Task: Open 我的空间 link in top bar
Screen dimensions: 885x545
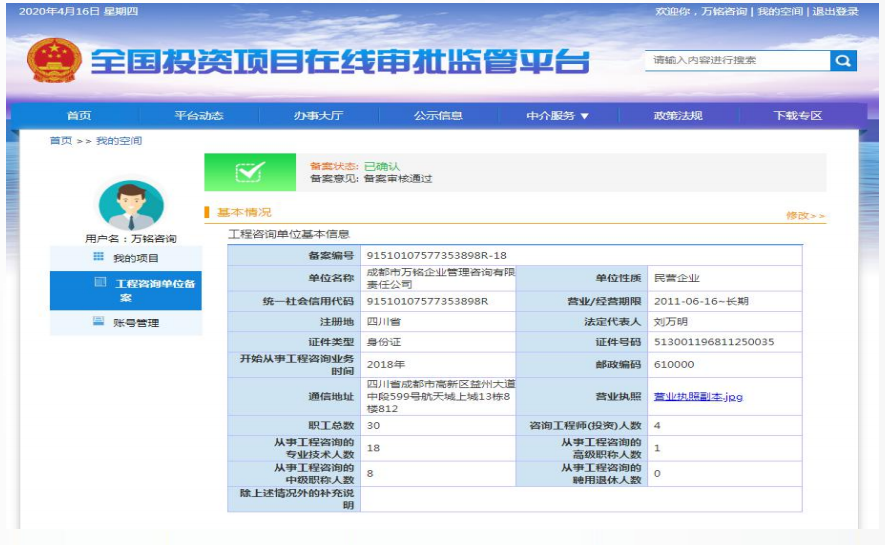Action: click(x=780, y=12)
